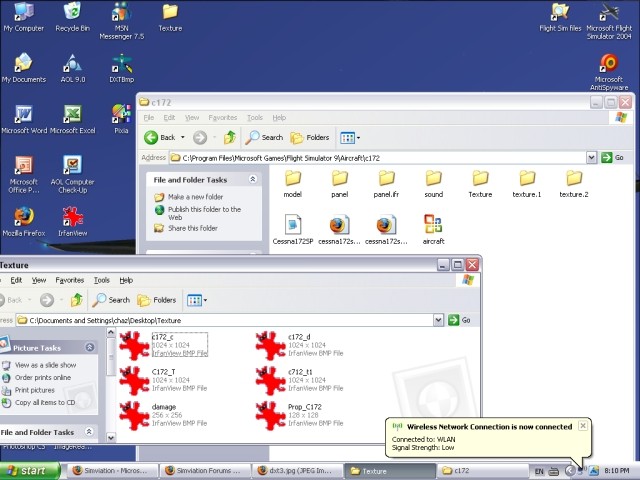Open the model folder in c172 window
640x480 pixels.
(293, 184)
